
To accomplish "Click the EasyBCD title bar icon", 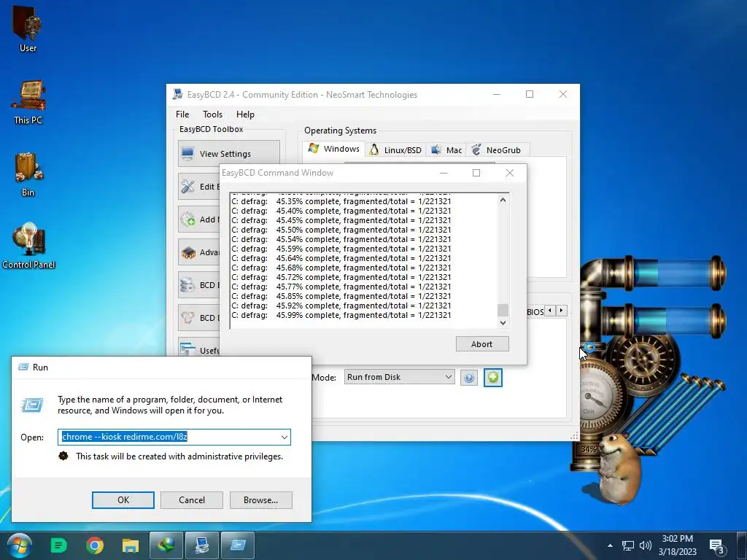I will 178,94.
